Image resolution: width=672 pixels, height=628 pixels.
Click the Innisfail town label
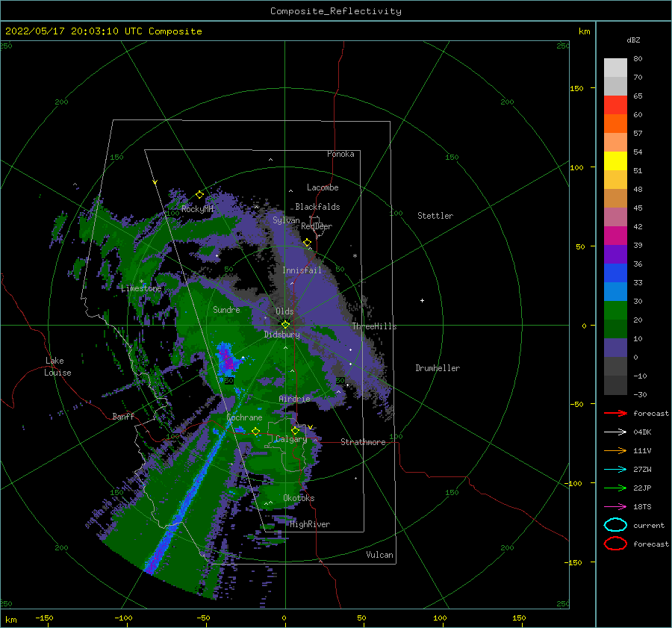302,270
